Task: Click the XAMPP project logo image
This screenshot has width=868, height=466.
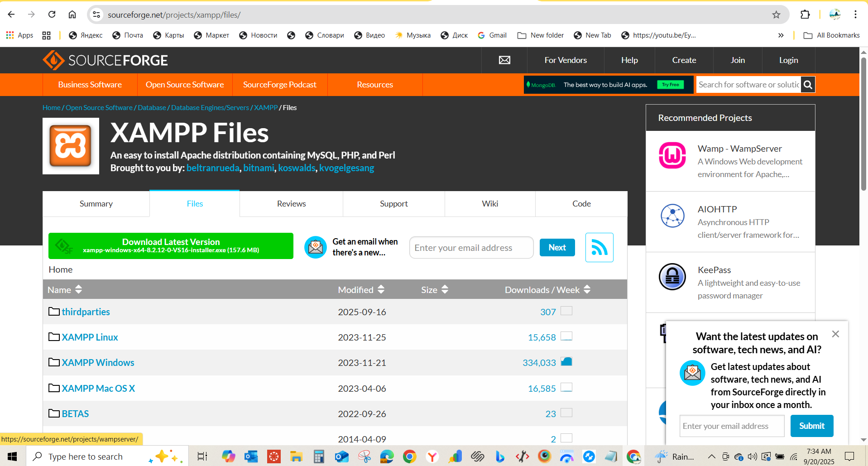Action: (70, 146)
